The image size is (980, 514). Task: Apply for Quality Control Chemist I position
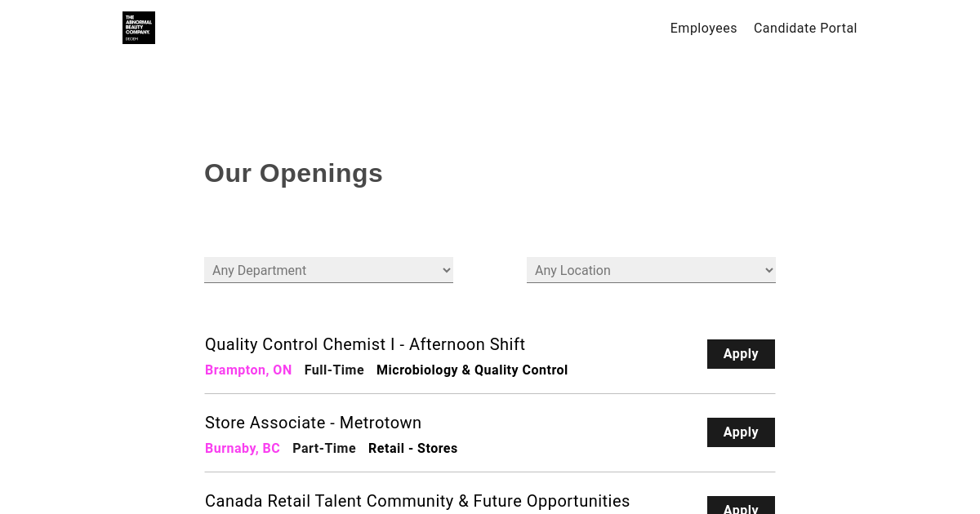point(741,354)
